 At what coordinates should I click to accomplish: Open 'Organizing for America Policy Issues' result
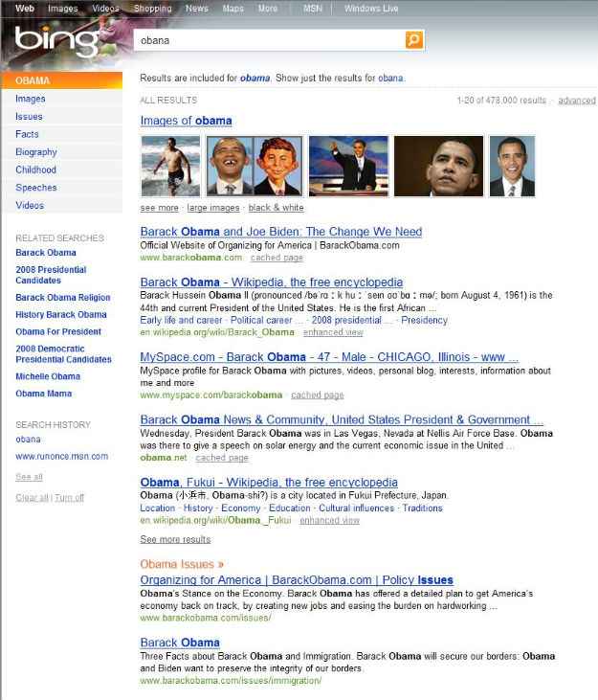(x=297, y=580)
